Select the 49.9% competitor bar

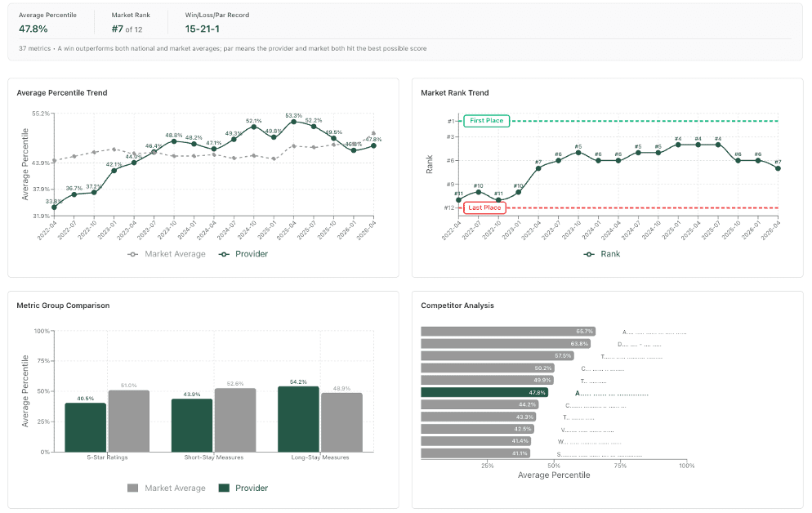[488, 380]
